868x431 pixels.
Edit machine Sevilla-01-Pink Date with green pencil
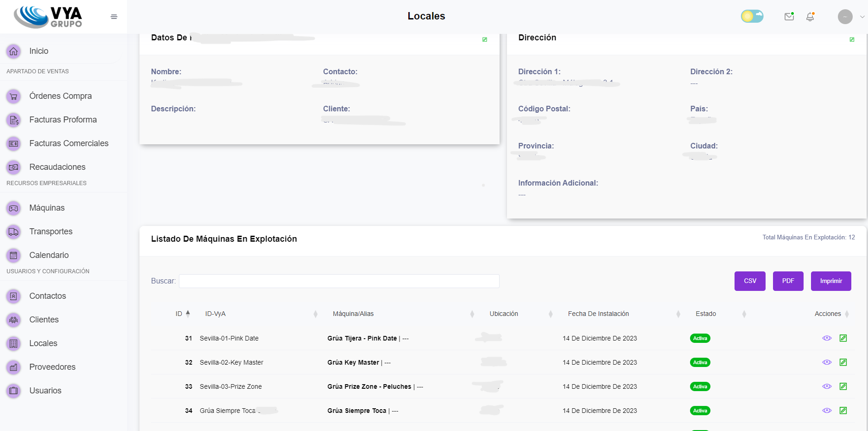coord(843,338)
